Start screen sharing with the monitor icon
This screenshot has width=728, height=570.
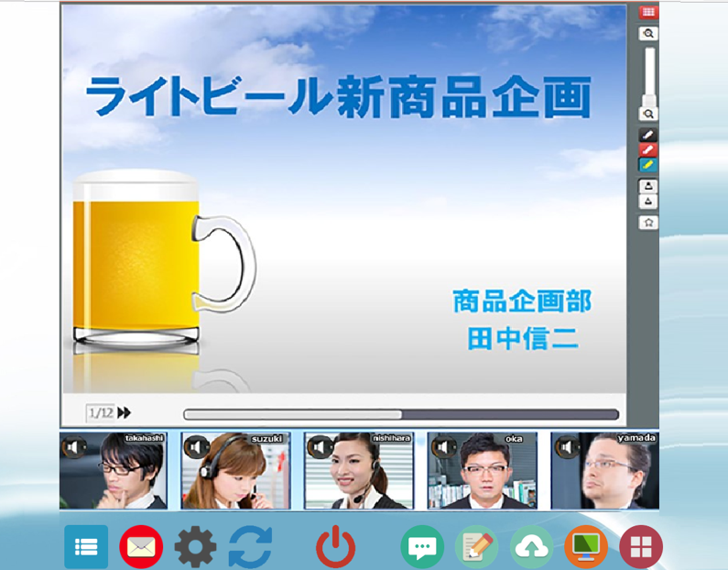coord(586,547)
